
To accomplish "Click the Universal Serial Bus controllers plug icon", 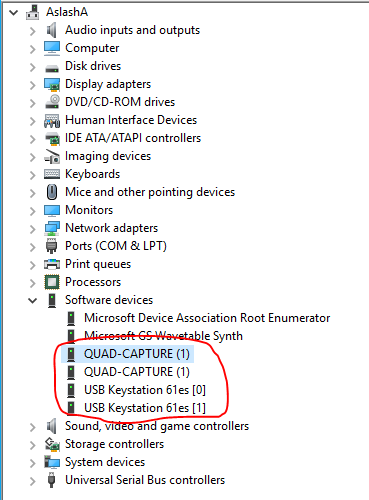I will point(51,480).
